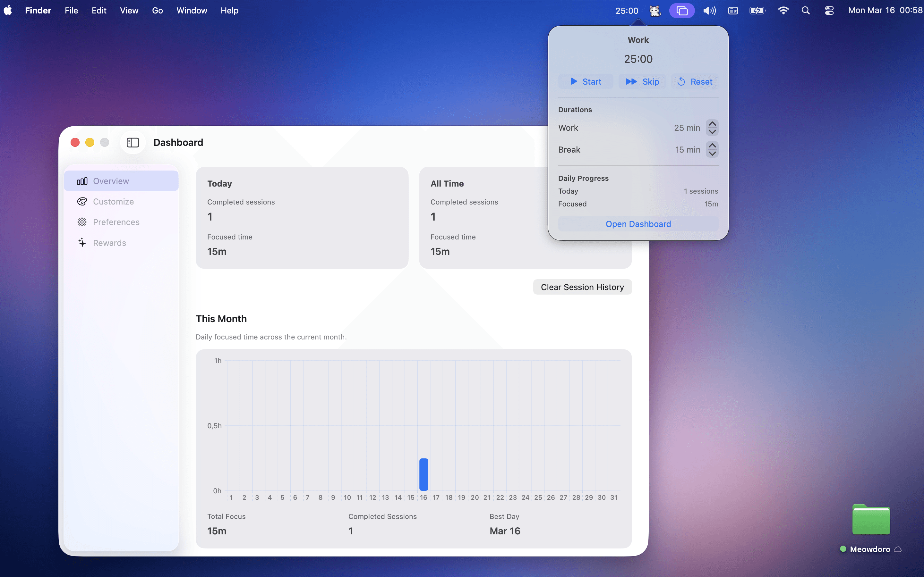Open the Go menu

(x=157, y=11)
